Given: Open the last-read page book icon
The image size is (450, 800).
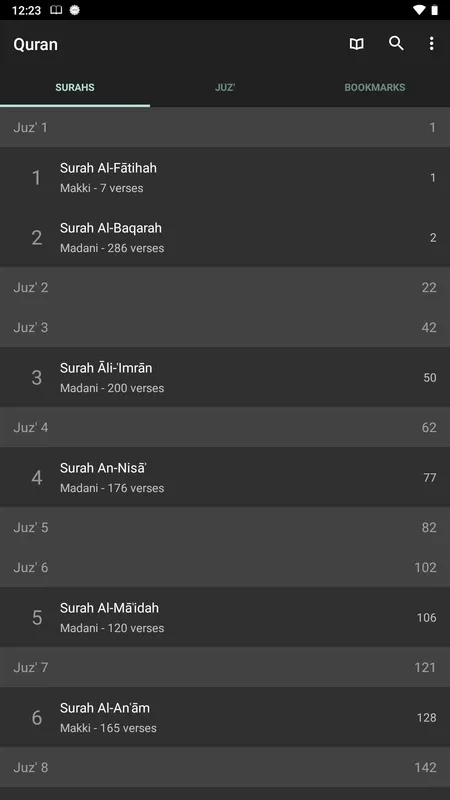Looking at the screenshot, I should tap(357, 44).
